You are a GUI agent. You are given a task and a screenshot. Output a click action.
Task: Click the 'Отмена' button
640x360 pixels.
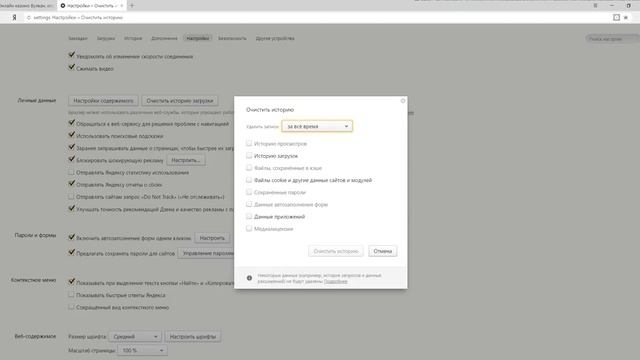[x=382, y=251]
